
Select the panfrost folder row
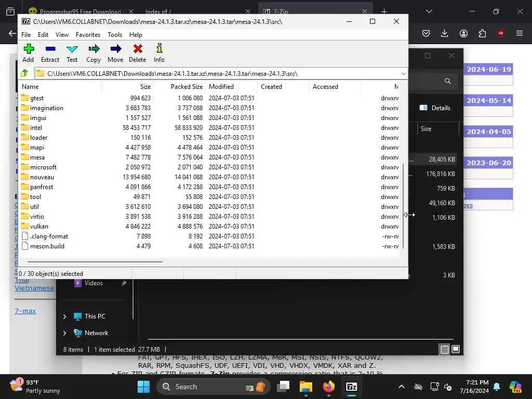click(210, 187)
